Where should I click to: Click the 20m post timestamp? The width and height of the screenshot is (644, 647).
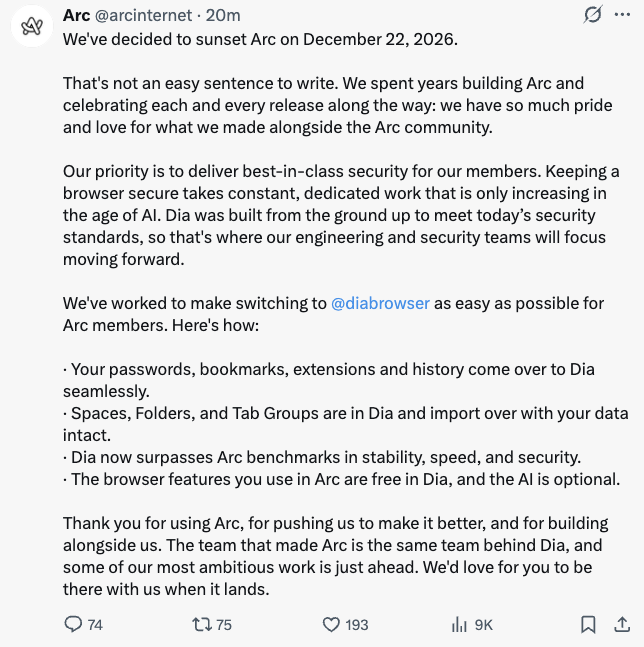(223, 15)
